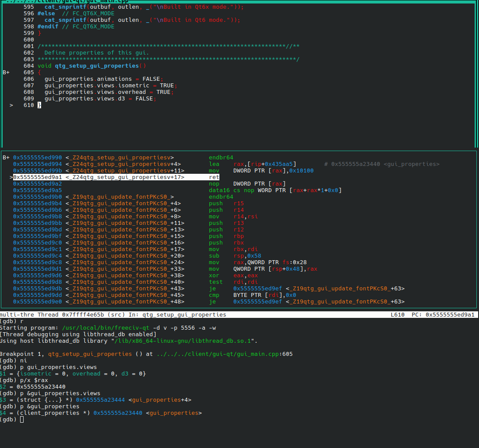Image resolution: width=479 pixels, height=448 pixels.
Task: Select the $1 value history entry
Action: pyautogui.click(x=3, y=374)
